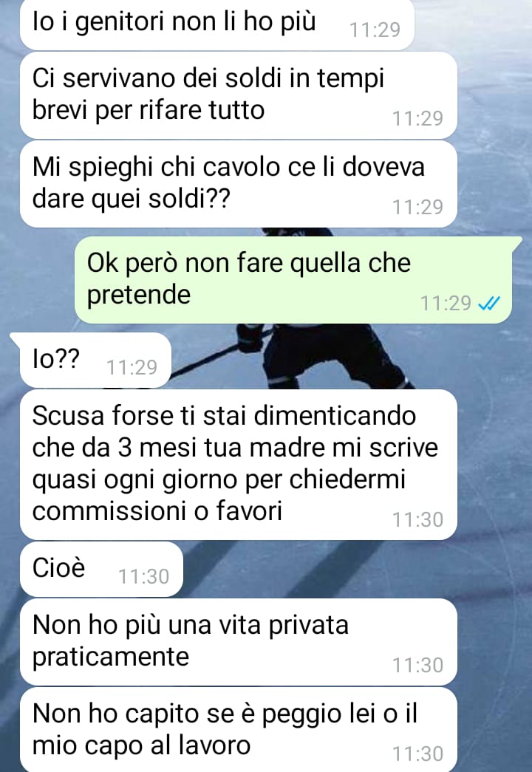The width and height of the screenshot is (532, 772).
Task: Tap message 'Non ho più una vita privata'
Action: point(239,641)
